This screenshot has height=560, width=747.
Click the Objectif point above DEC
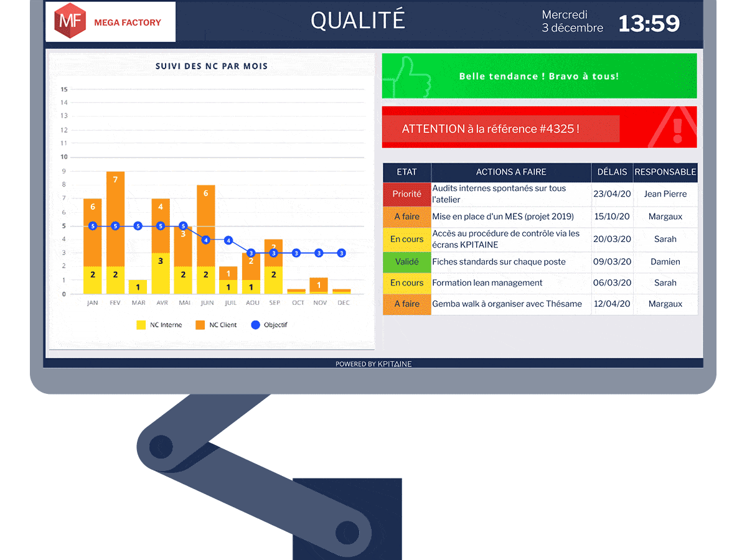point(341,253)
